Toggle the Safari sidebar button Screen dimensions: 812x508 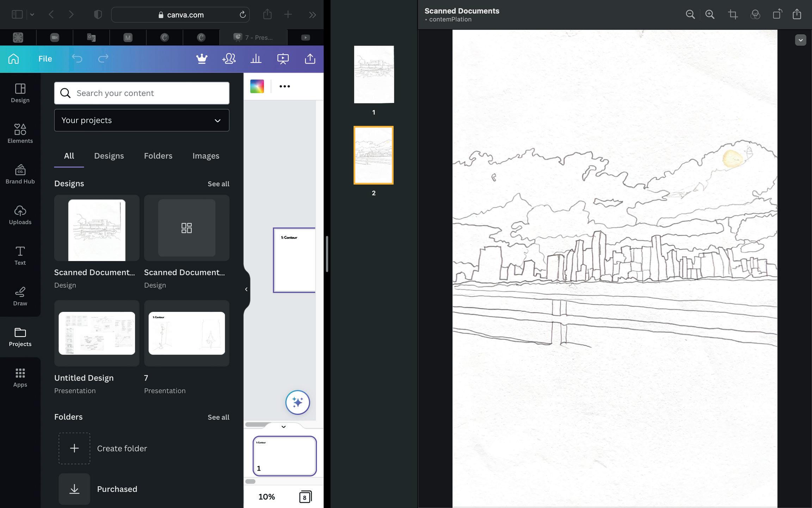(17, 14)
